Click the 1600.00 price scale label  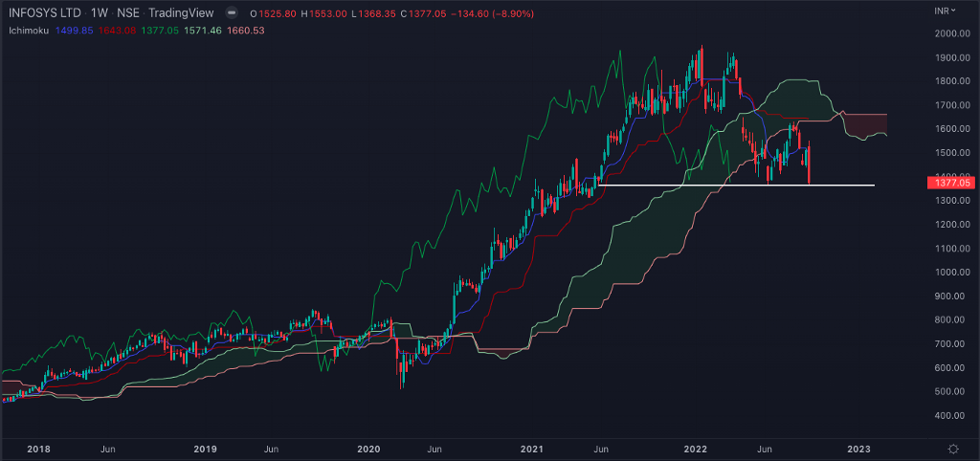click(952, 129)
